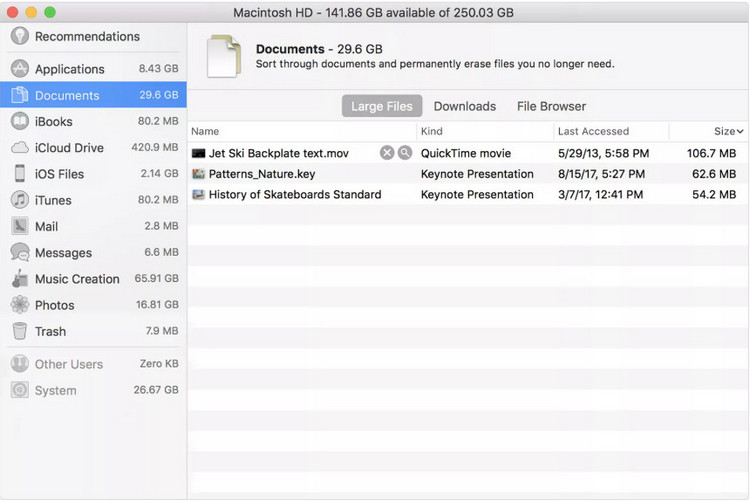
Task: Click the Documents sidebar icon
Action: pyautogui.click(x=20, y=95)
